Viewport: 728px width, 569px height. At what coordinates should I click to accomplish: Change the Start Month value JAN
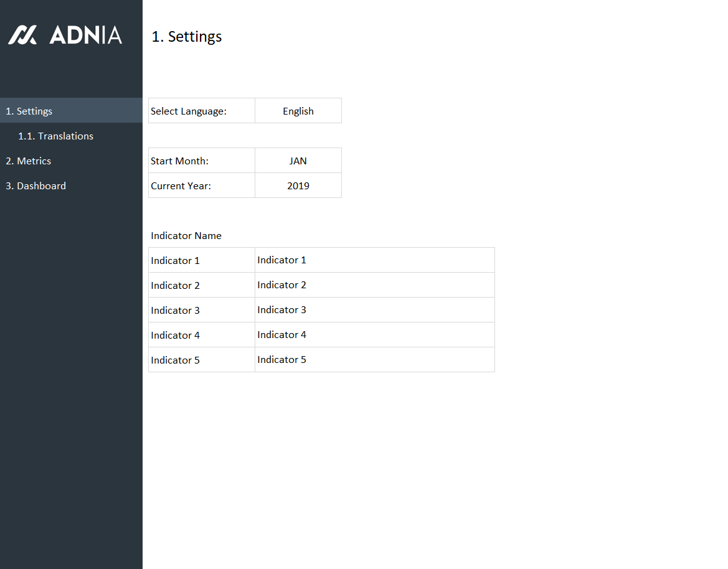click(x=298, y=161)
